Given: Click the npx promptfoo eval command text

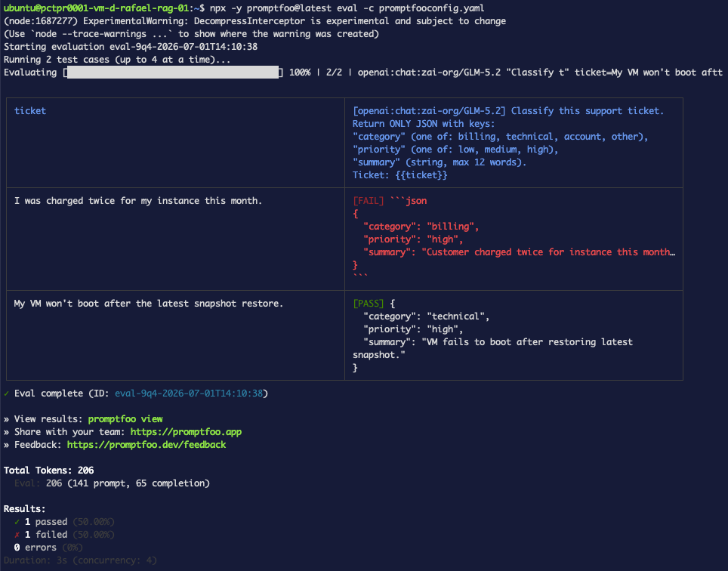Looking at the screenshot, I should [x=347, y=8].
